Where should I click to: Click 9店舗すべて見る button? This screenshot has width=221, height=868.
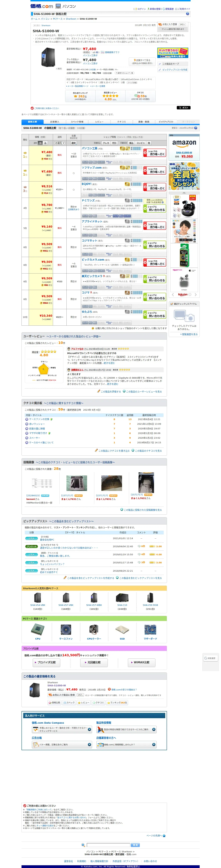[142, 61]
